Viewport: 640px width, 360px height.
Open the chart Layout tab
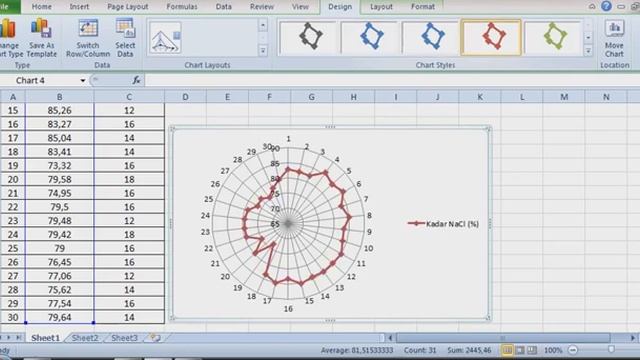click(381, 7)
